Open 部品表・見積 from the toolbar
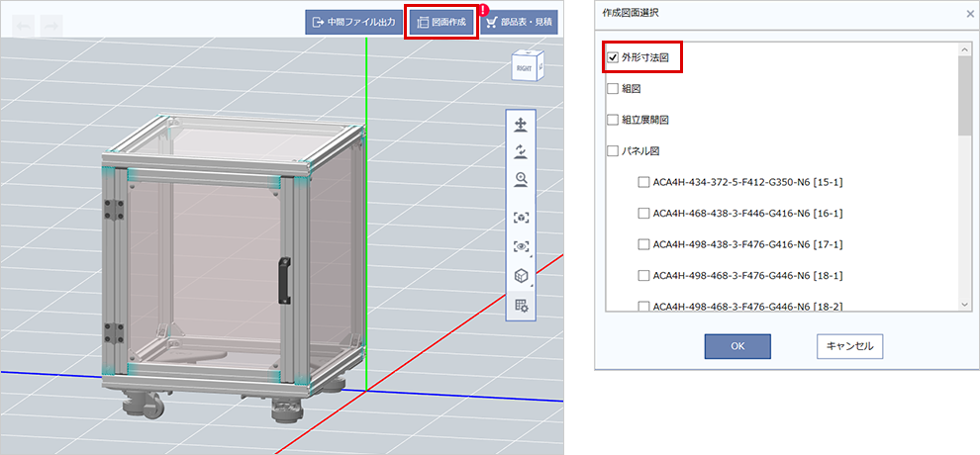 pyautogui.click(x=519, y=22)
